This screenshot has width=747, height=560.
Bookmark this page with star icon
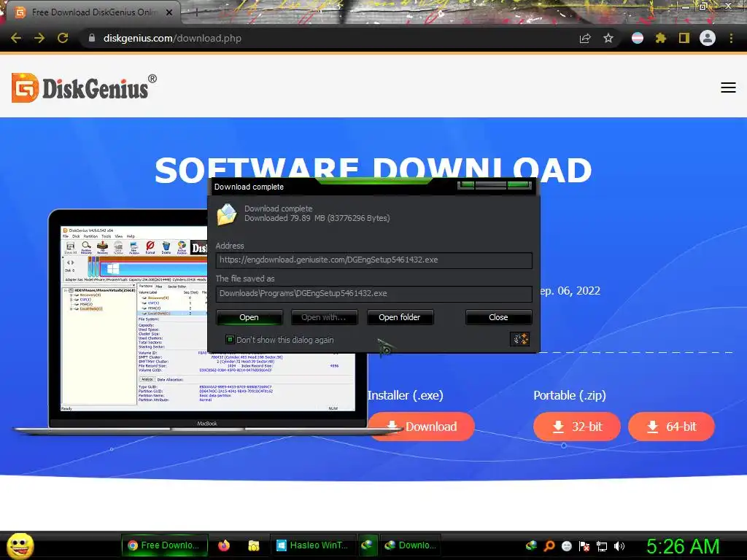[608, 38]
